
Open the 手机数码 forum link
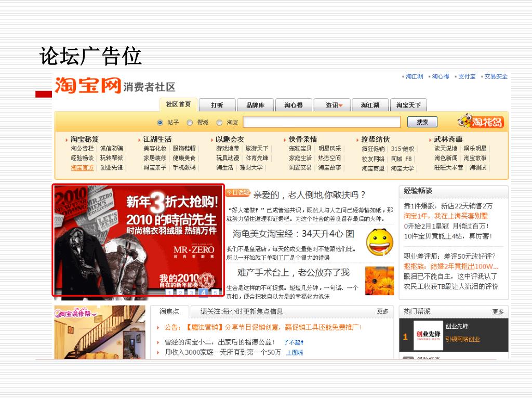click(184, 168)
